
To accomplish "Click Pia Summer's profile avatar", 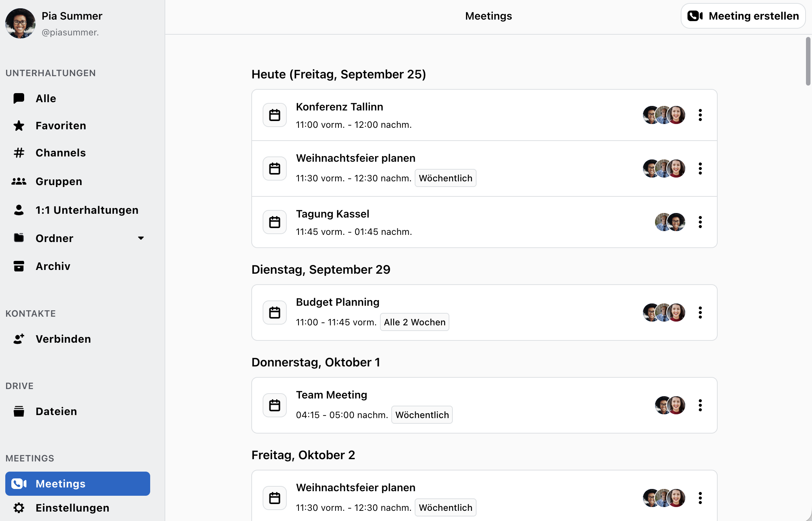I will click(x=20, y=23).
